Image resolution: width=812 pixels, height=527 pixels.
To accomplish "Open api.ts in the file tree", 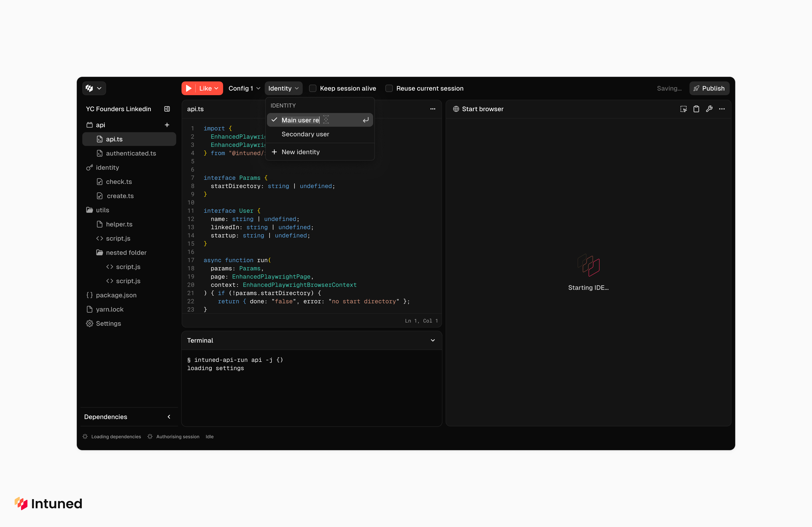I will point(129,139).
